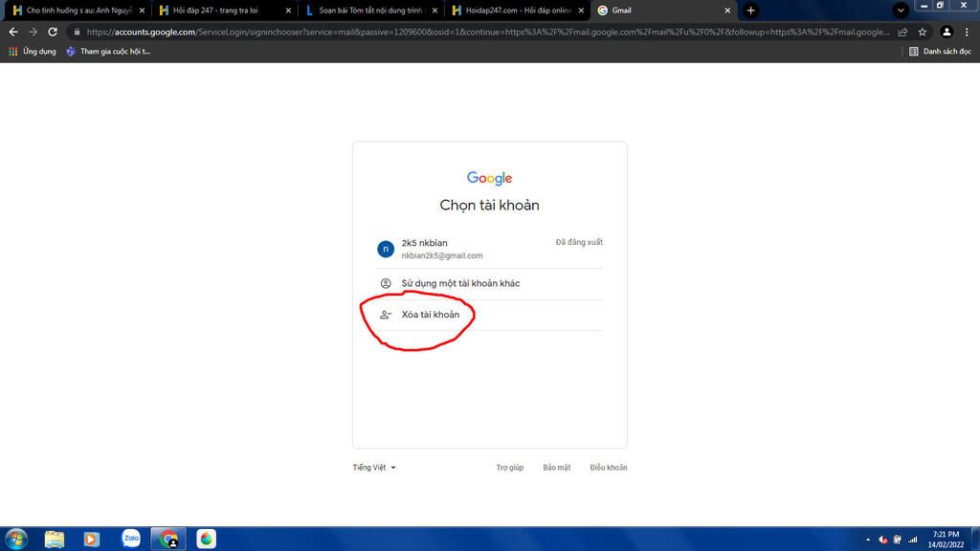
Task: Click the padlock site info icon
Action: (x=77, y=32)
